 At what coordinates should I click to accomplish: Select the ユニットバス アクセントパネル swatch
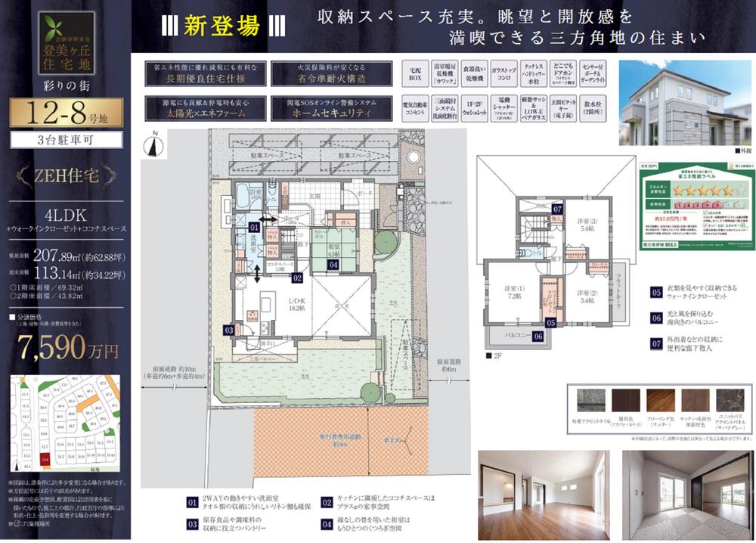pos(730,401)
